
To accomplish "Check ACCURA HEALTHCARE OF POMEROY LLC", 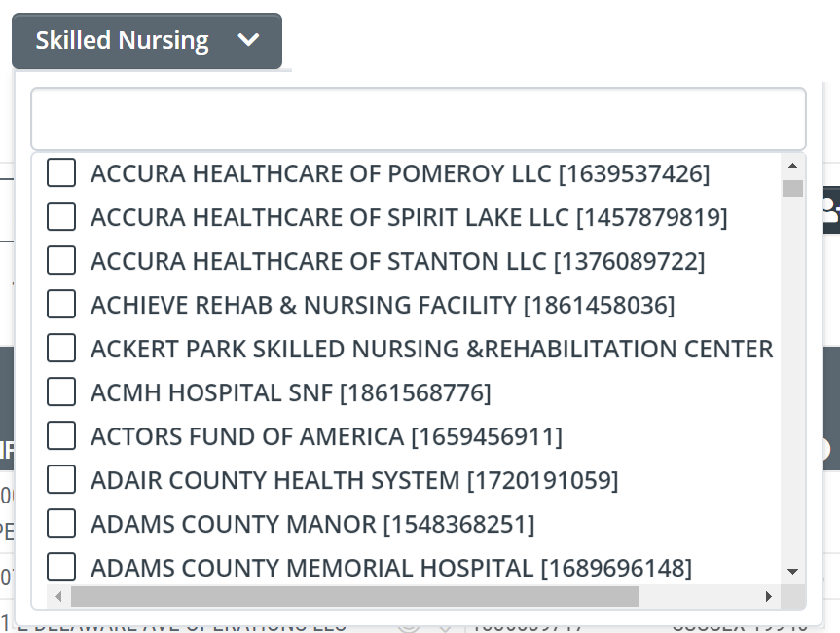I will 61,172.
